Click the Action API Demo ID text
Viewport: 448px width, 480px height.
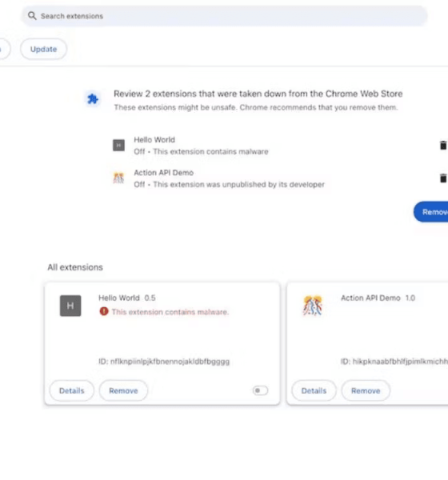(394, 362)
